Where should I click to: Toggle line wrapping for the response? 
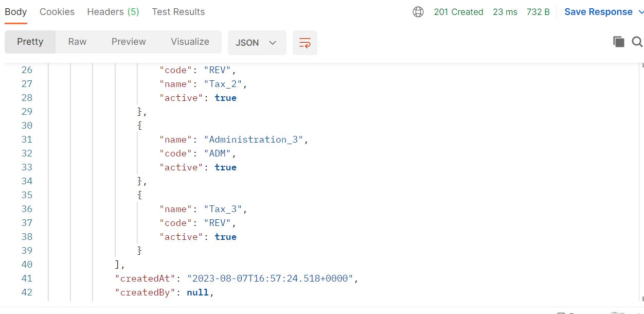(x=305, y=43)
